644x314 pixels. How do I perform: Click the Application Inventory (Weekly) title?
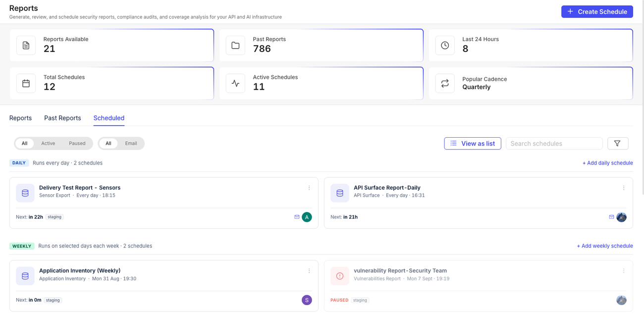[x=80, y=270]
